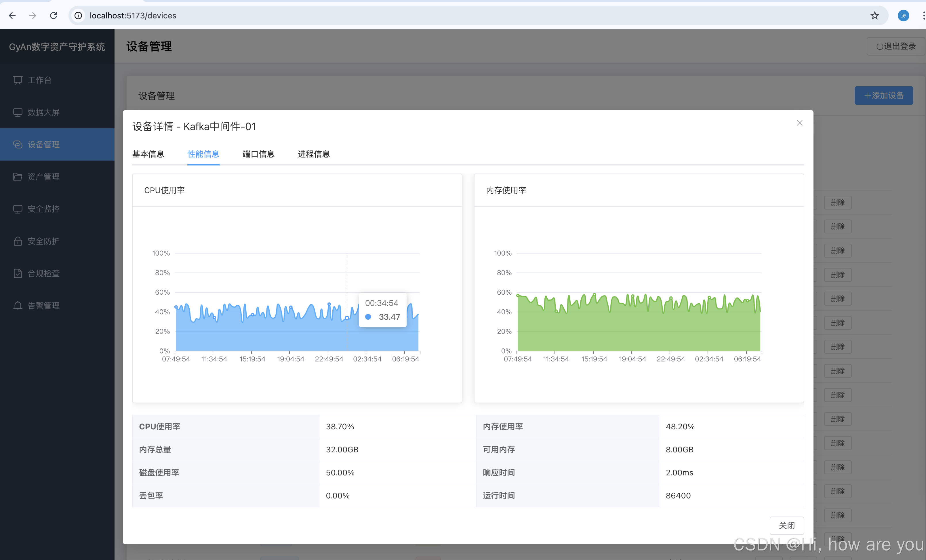Image resolution: width=926 pixels, height=560 pixels.
Task: Click the browser reload icon
Action: (x=53, y=16)
